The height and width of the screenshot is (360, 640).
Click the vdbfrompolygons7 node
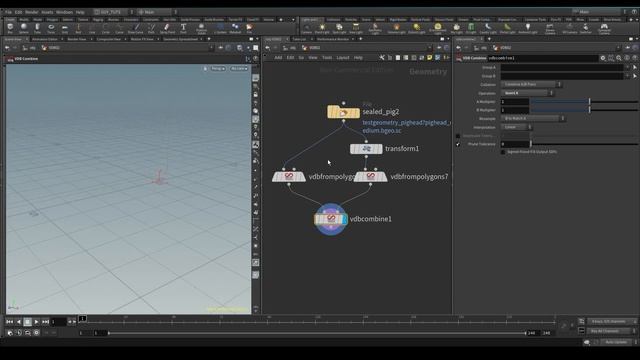point(371,177)
